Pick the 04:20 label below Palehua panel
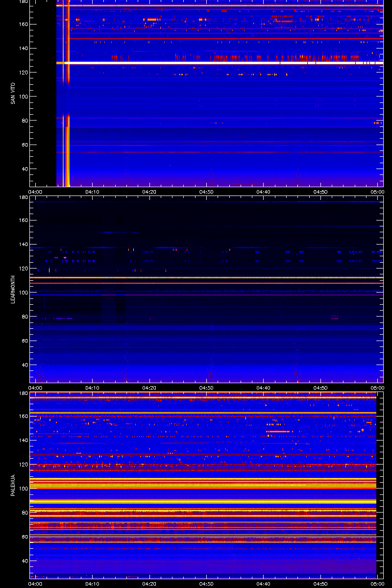 tap(149, 584)
